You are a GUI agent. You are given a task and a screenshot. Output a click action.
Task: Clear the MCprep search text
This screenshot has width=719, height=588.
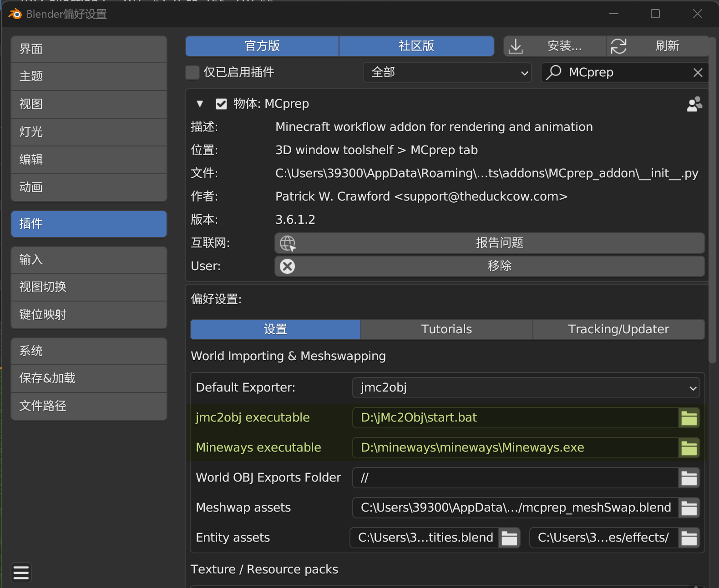(x=698, y=73)
